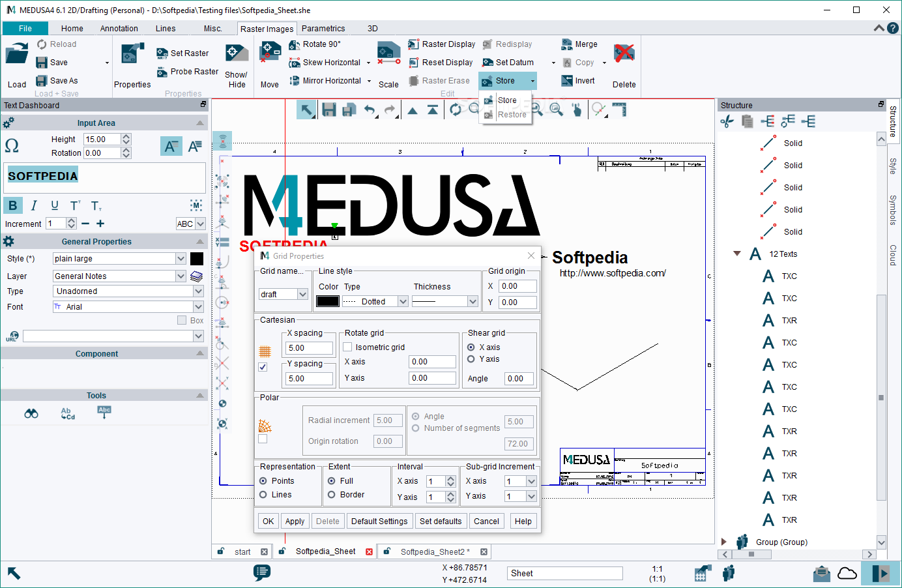
Task: Open the File menu
Action: (25, 28)
